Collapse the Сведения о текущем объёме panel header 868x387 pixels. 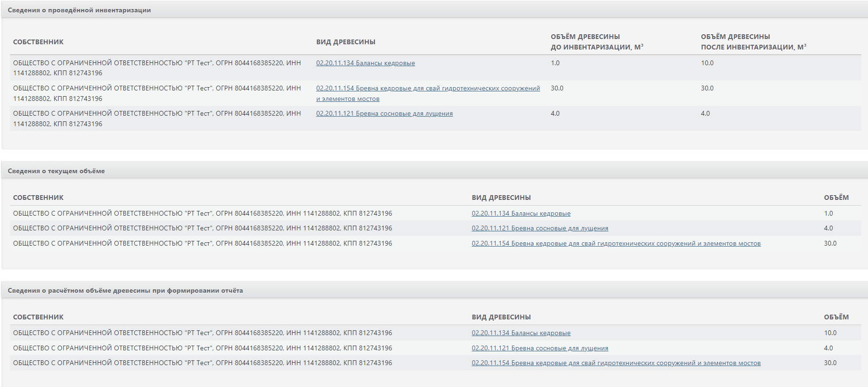(434, 171)
